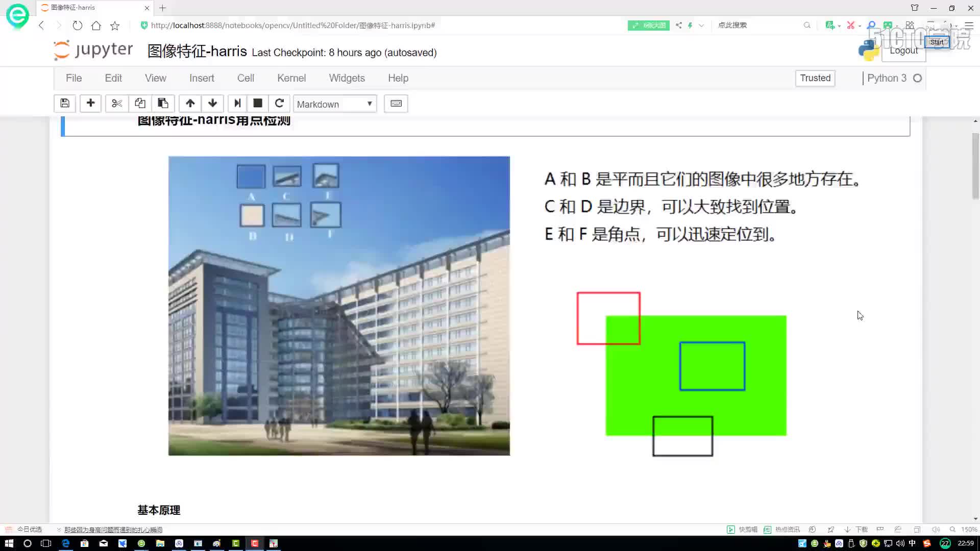Screen dimensions: 980x551
Task: Interrupt the kernel with stop icon
Action: coord(258,104)
